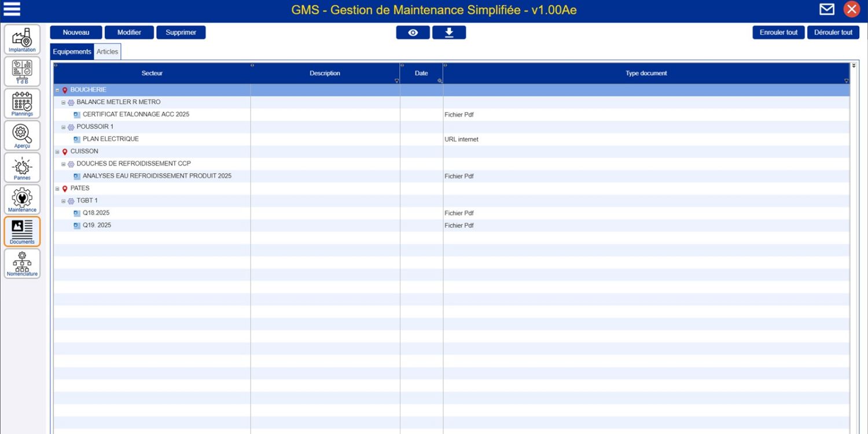The width and height of the screenshot is (868, 434).
Task: Switch to the Articles tab
Action: pyautogui.click(x=107, y=52)
